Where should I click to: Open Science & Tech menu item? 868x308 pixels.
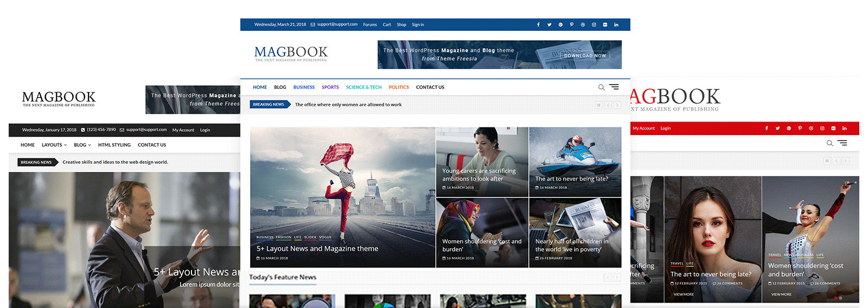363,87
